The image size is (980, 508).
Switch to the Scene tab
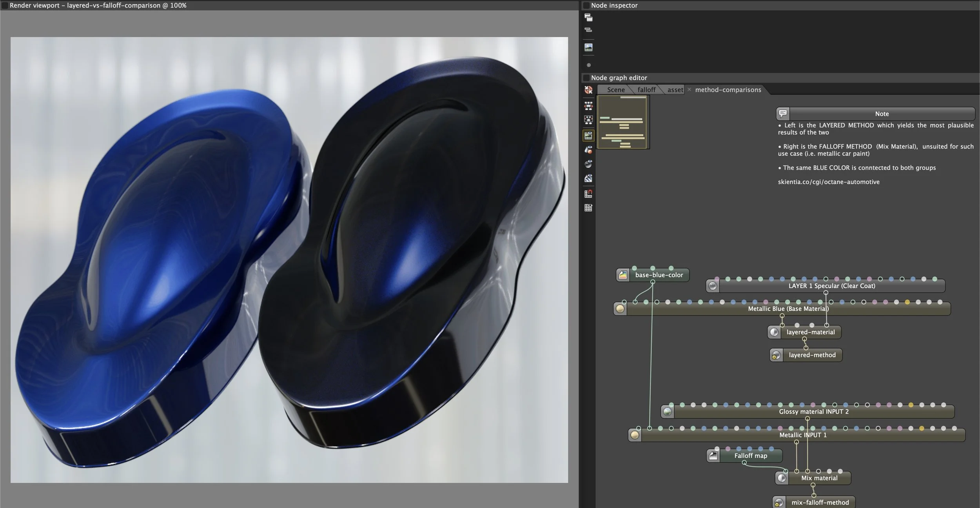click(615, 90)
